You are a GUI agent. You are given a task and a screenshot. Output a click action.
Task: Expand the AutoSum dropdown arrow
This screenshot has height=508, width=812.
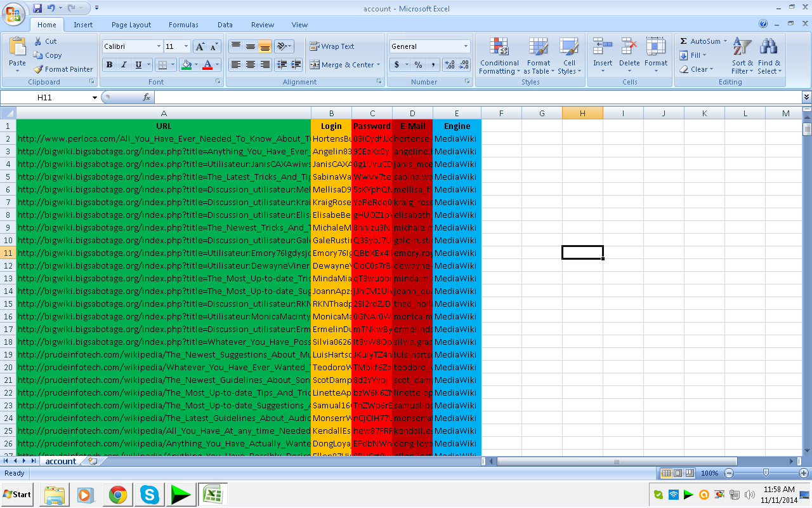[725, 41]
